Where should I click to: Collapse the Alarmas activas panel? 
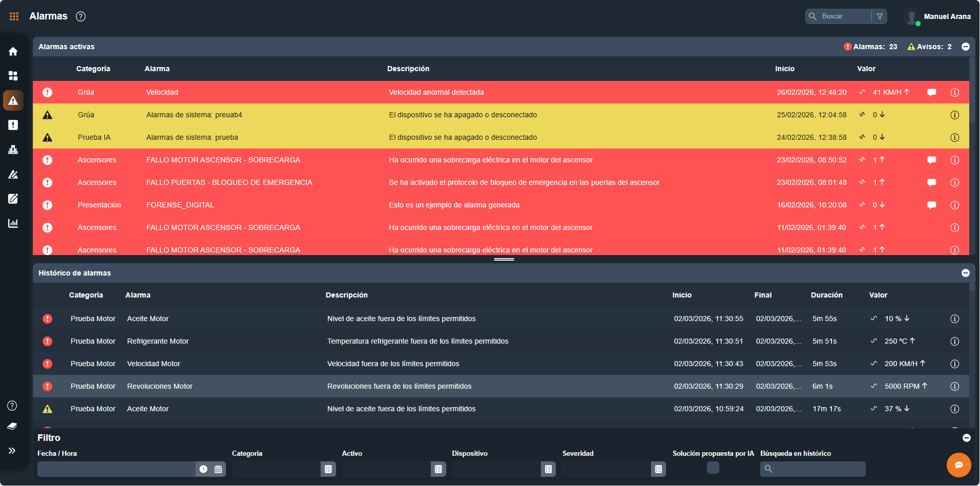tap(966, 47)
